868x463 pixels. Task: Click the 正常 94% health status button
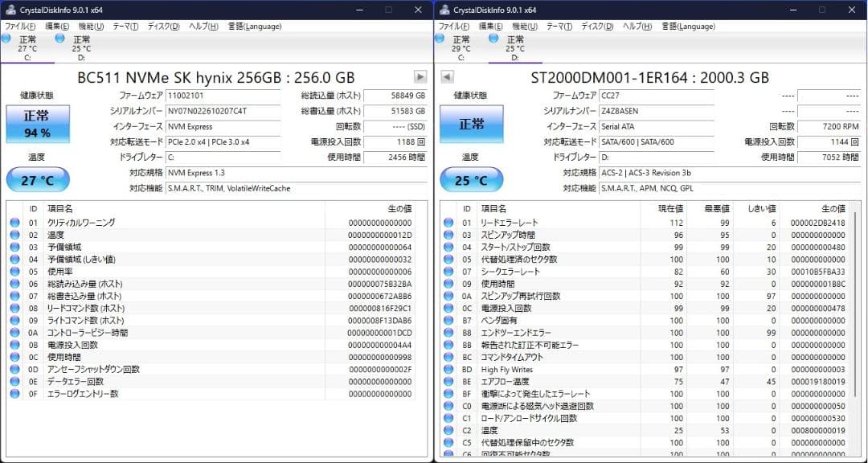tap(37, 124)
